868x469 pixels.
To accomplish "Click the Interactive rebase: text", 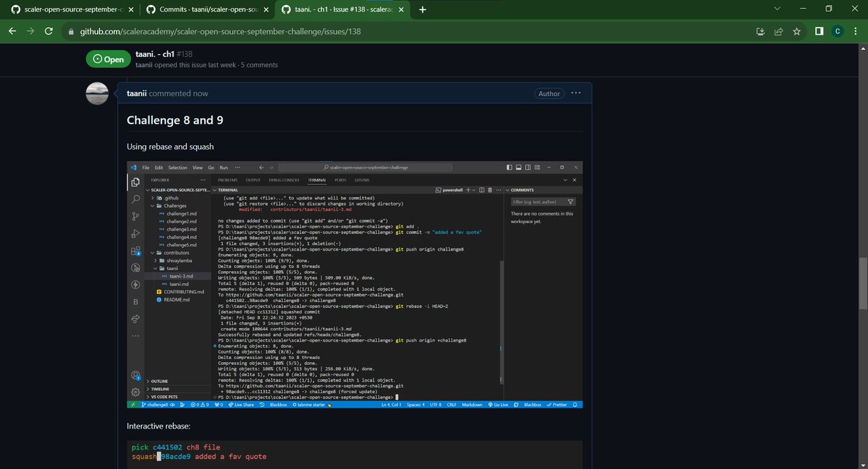I will pos(158,426).
